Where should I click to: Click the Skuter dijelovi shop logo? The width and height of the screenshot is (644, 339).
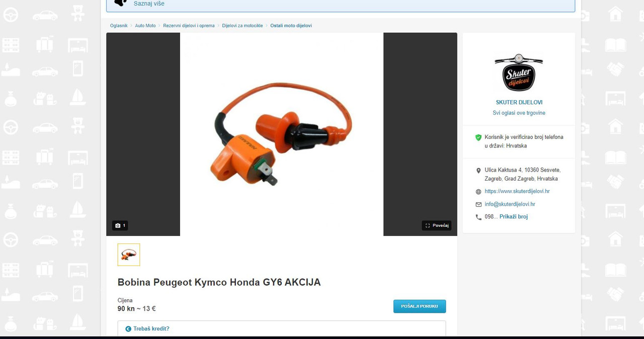tap(519, 73)
